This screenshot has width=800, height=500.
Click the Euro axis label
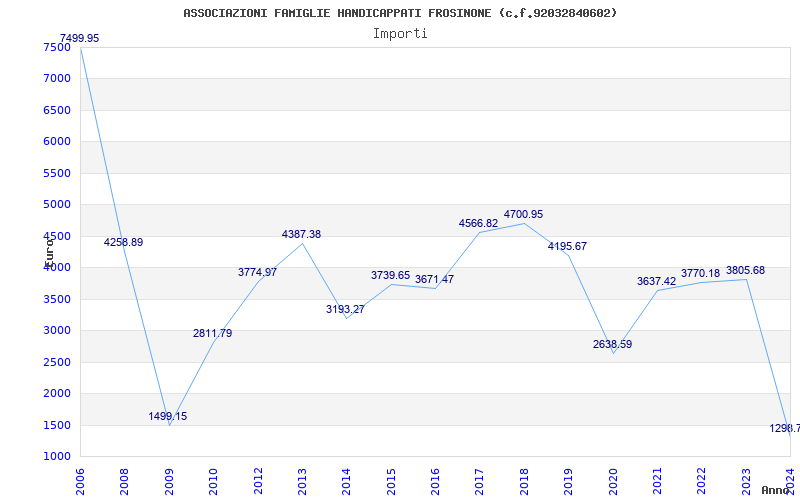click(x=49, y=252)
